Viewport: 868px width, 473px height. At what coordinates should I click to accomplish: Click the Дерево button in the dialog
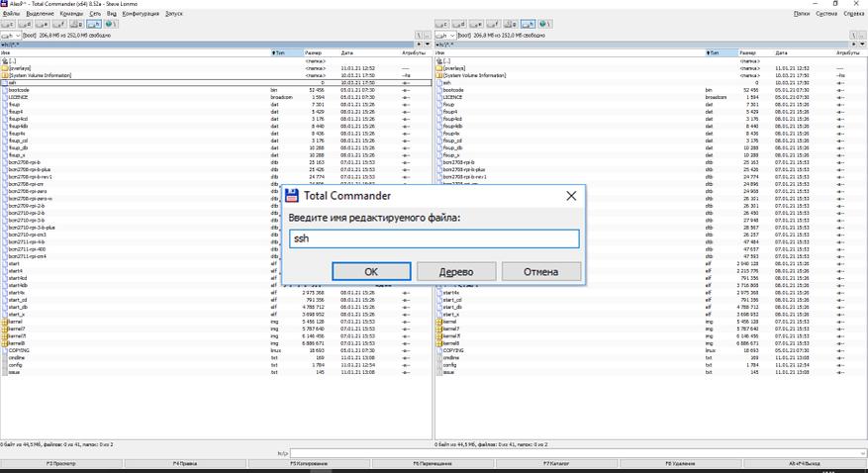pos(456,272)
